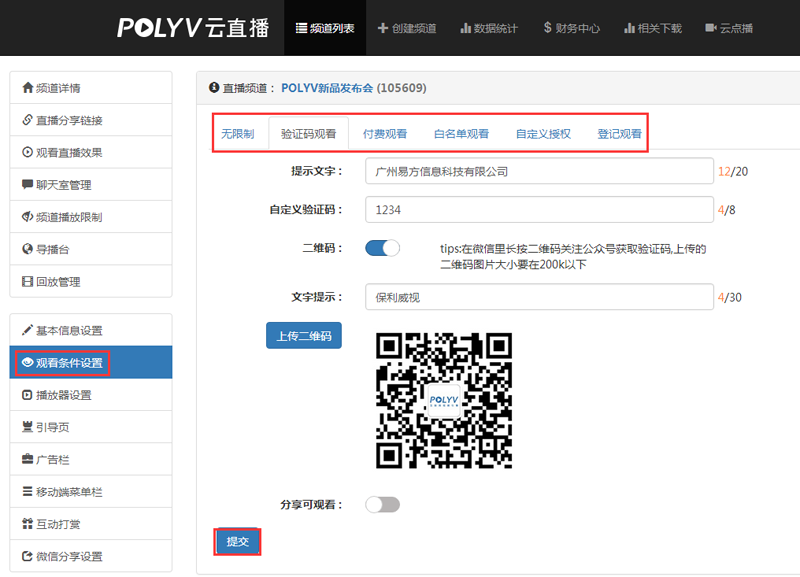The width and height of the screenshot is (800, 577).
Task: Enable the 分享可观看 toggle switch
Action: click(382, 505)
